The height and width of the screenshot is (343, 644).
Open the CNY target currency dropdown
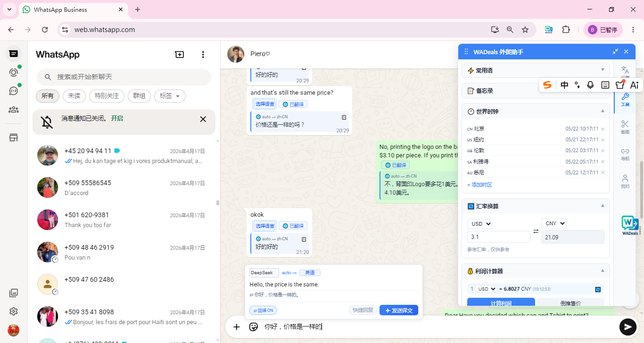coord(554,223)
